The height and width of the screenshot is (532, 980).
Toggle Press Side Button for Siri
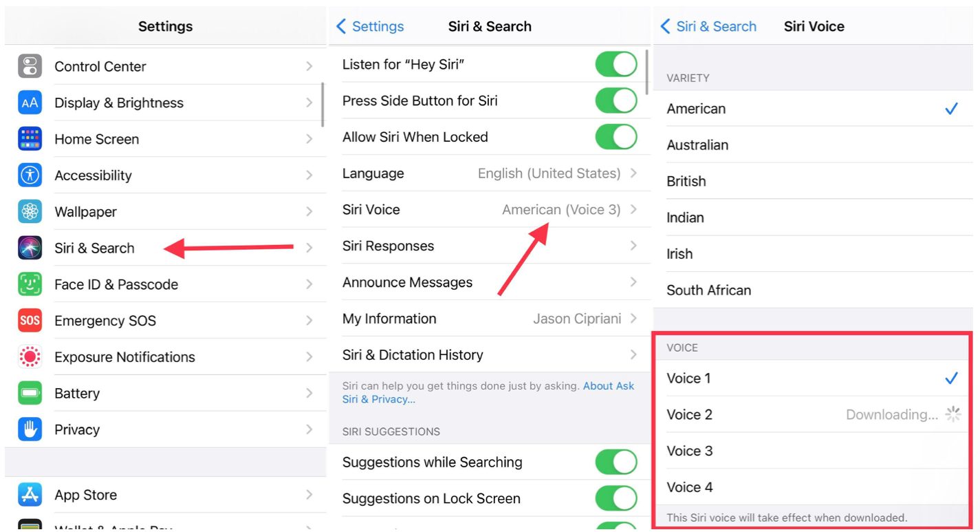pyautogui.click(x=616, y=100)
